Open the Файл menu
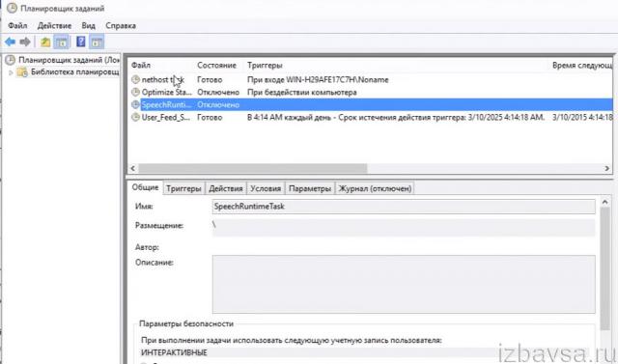 click(x=17, y=26)
